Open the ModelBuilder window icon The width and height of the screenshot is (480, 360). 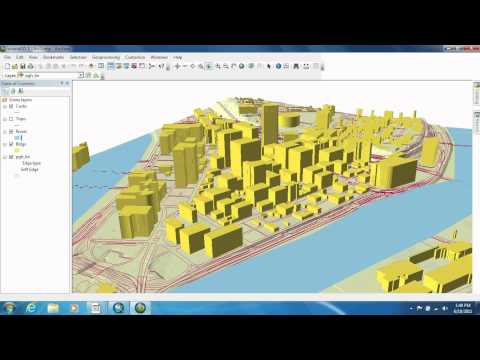152,66
